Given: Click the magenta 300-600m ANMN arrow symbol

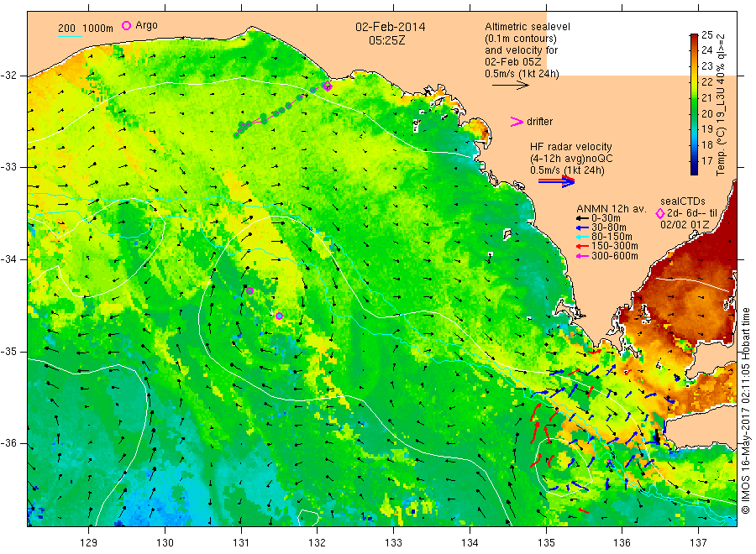Looking at the screenshot, I should (582, 256).
